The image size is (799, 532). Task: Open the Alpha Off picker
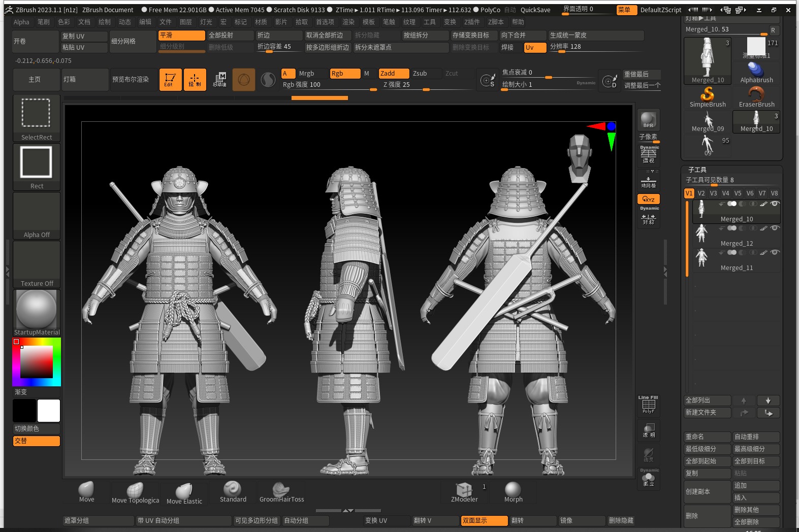37,215
